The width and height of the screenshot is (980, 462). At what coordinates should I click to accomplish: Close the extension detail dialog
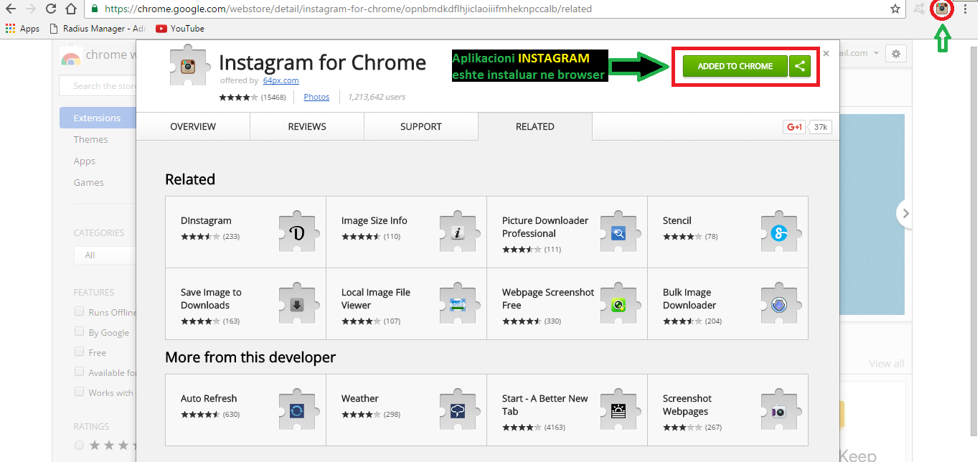826,53
